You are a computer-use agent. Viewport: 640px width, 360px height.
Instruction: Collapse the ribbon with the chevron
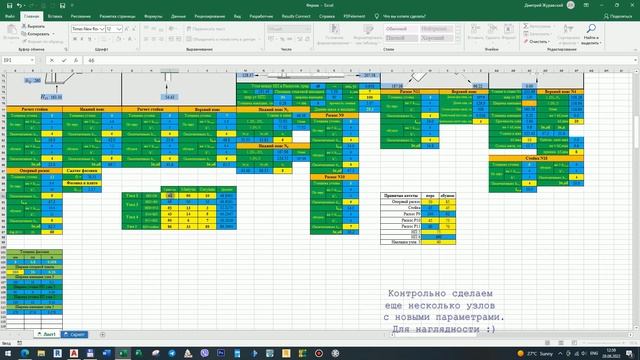pyautogui.click(x=636, y=50)
